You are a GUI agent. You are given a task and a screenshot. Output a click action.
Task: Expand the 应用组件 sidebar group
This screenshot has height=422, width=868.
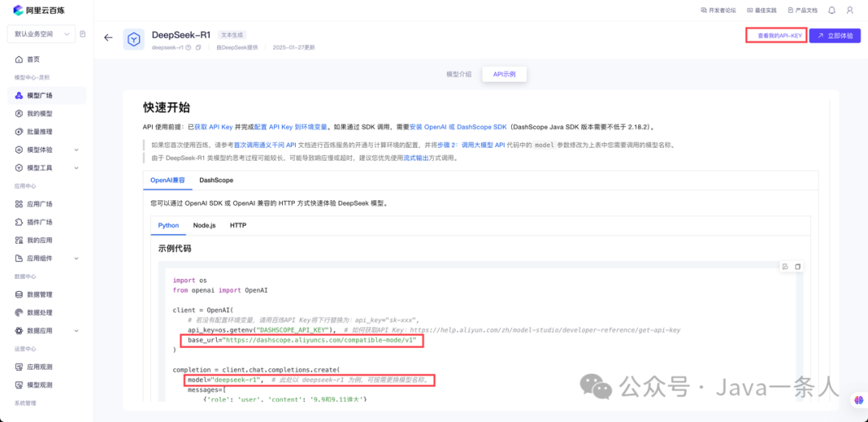pyautogui.click(x=47, y=258)
